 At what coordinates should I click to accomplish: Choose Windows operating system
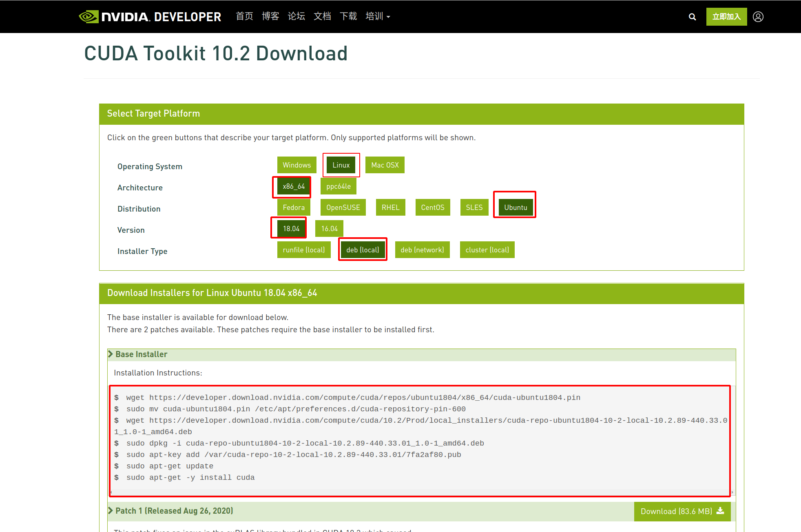[297, 165]
